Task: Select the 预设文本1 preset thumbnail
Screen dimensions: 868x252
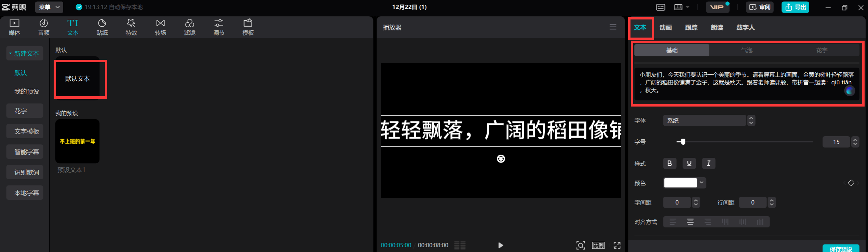Action: point(78,141)
